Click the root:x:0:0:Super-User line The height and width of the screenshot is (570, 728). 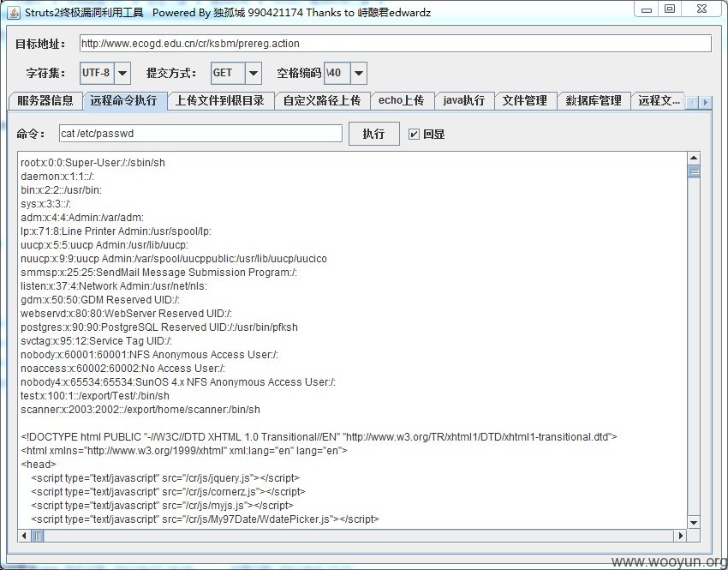point(92,163)
